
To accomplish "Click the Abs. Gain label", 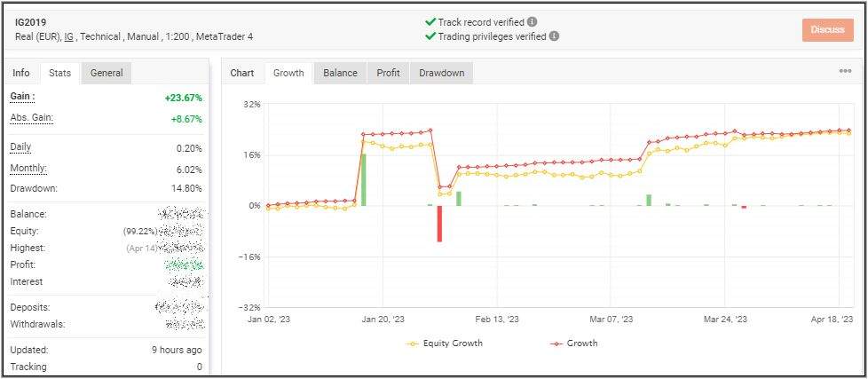I will click(31, 117).
